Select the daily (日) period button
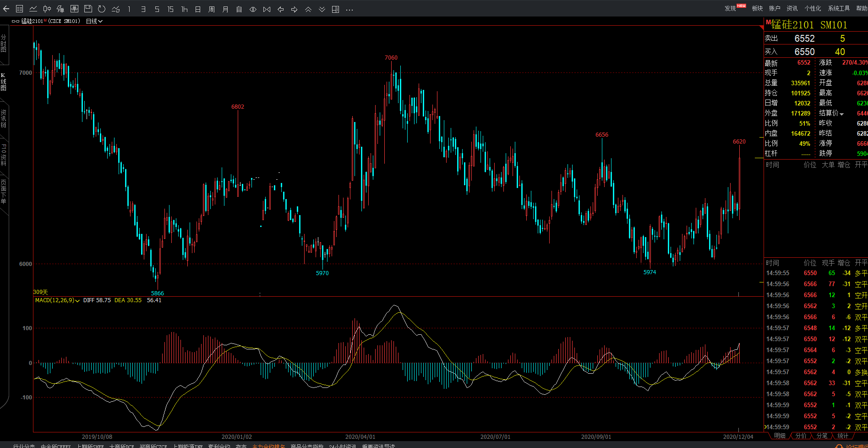This screenshot has width=868, height=448. pos(198,9)
